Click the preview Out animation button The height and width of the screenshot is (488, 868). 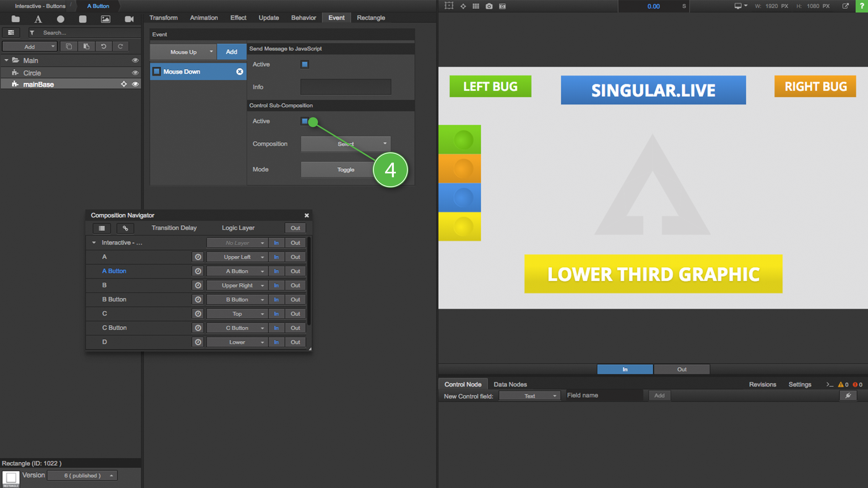(682, 369)
